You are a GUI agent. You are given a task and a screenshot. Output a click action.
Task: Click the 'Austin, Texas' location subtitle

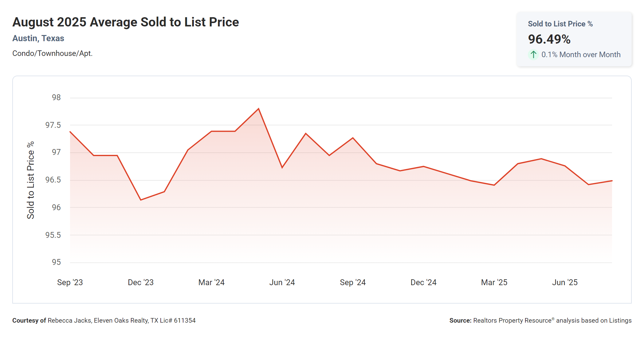[x=38, y=38]
